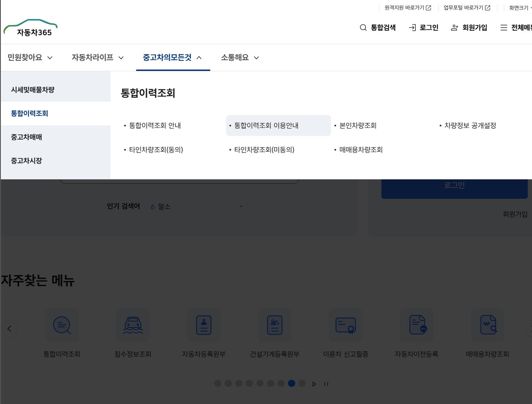Play the 자주찾는 메뉴 carousel
This screenshot has height=404, width=532.
click(x=314, y=384)
